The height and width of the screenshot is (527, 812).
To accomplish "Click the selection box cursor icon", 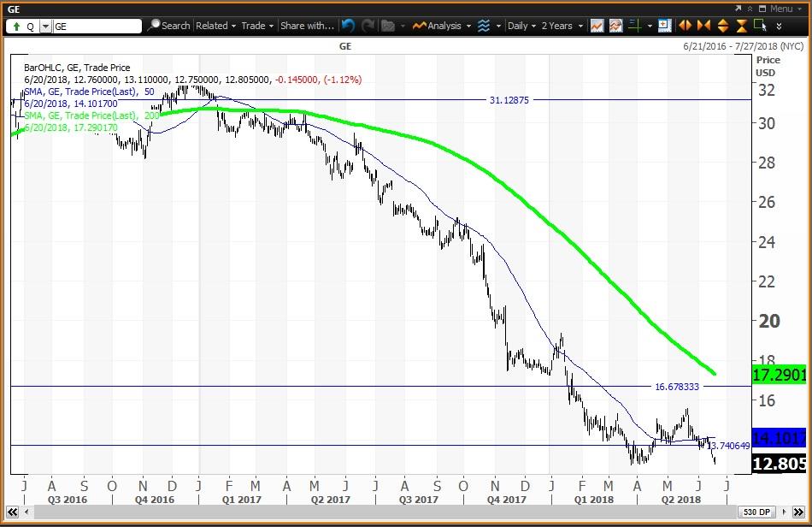I will [761, 26].
